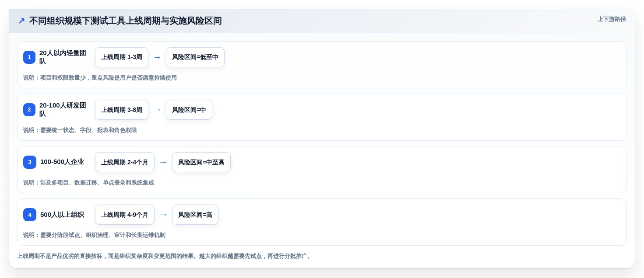Click the 上下游路径 label in the header

(612, 19)
